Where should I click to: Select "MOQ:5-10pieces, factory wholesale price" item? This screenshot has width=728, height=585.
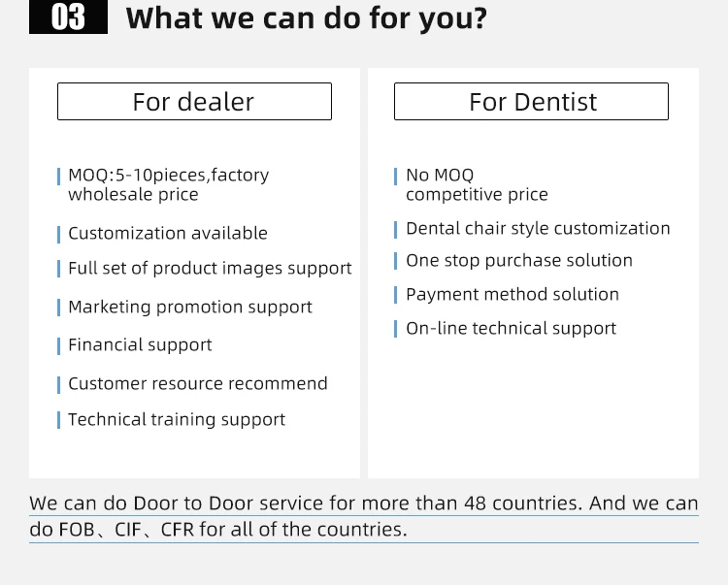167,184
